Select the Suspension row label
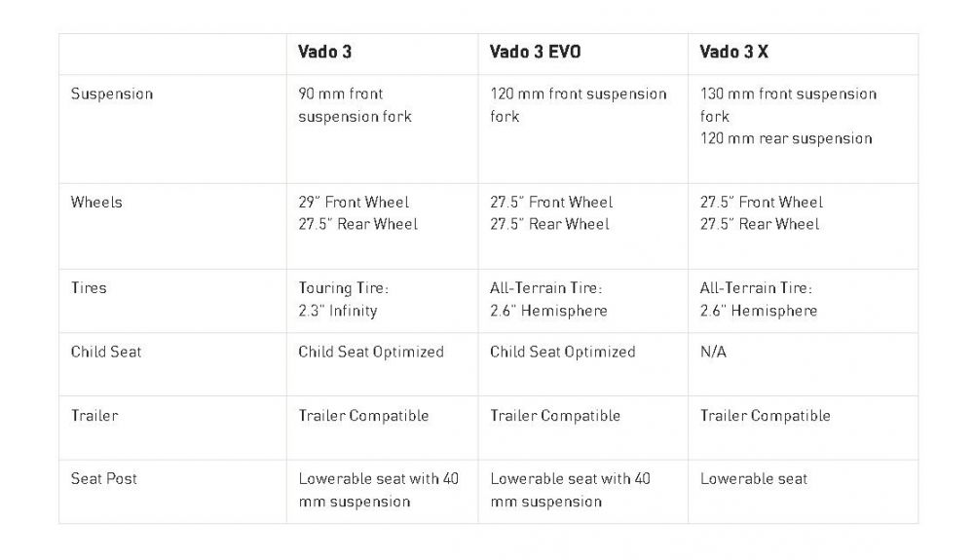The image size is (974, 560). [x=112, y=94]
